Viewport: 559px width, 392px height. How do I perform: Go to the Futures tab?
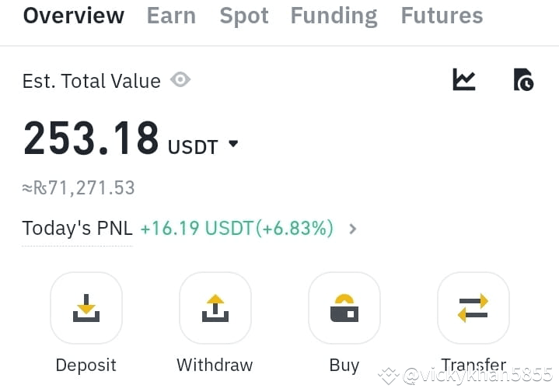pos(442,16)
